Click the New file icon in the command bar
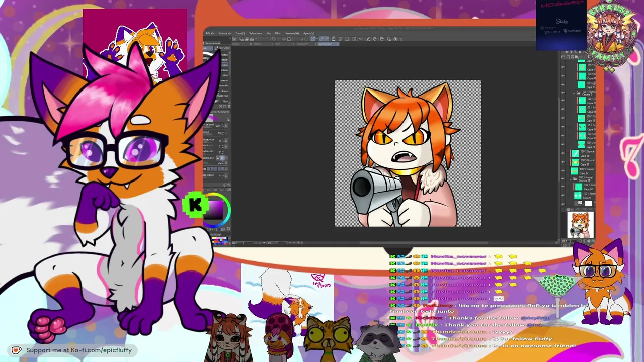This screenshot has height=362, width=644. (243, 39)
